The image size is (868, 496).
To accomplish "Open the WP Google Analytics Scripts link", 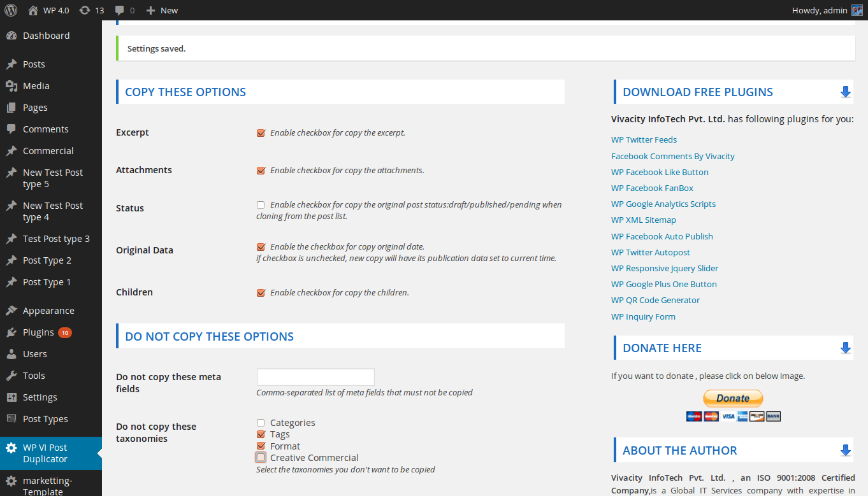I will [x=663, y=204].
